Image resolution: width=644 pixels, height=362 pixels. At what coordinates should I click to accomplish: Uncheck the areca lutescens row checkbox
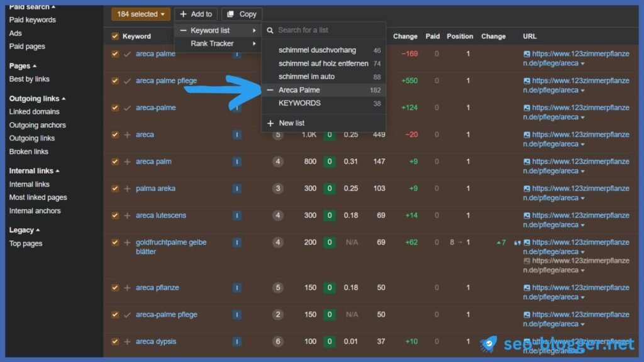(x=115, y=216)
